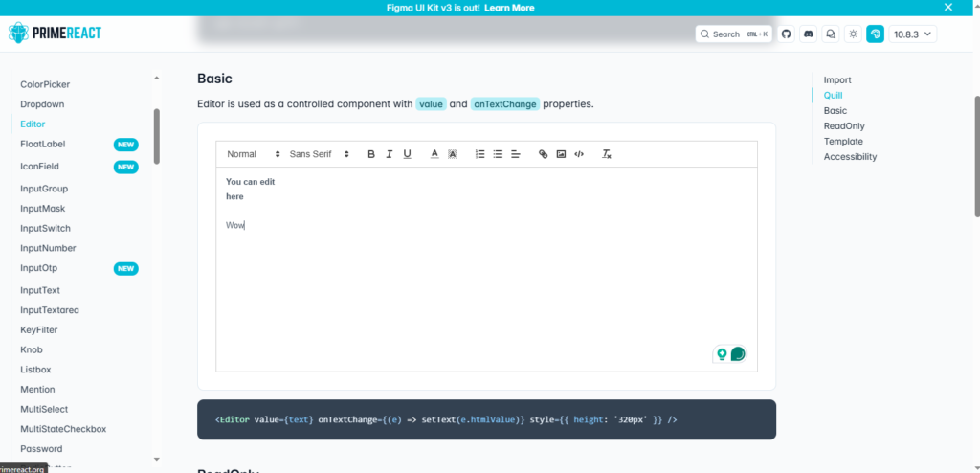Click the insert image icon
Screen dimensions: 980x473
click(x=562, y=154)
